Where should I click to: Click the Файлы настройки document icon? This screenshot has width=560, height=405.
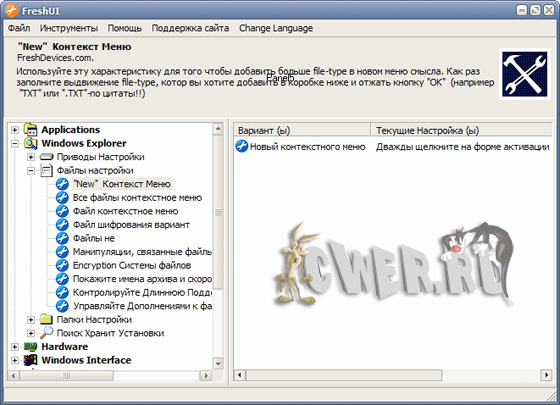[x=46, y=170]
